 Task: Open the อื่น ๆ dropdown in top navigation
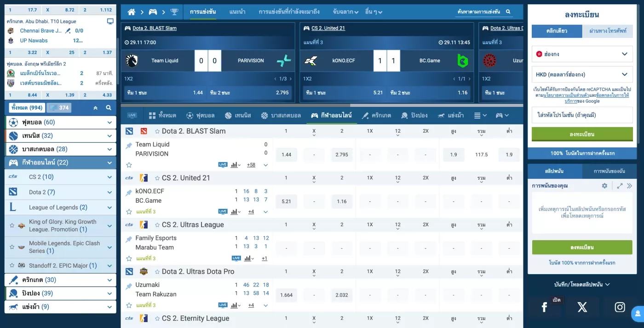click(x=374, y=12)
